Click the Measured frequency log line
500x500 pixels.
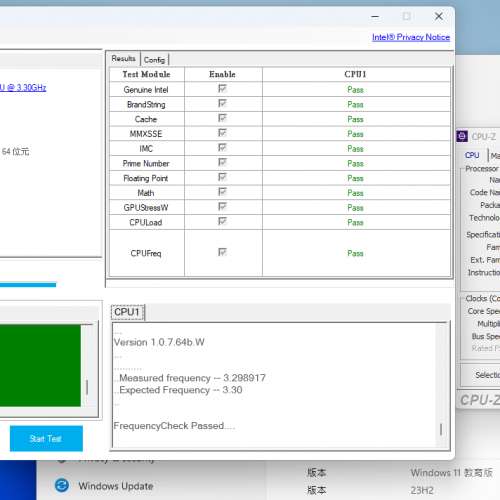[x=190, y=378]
